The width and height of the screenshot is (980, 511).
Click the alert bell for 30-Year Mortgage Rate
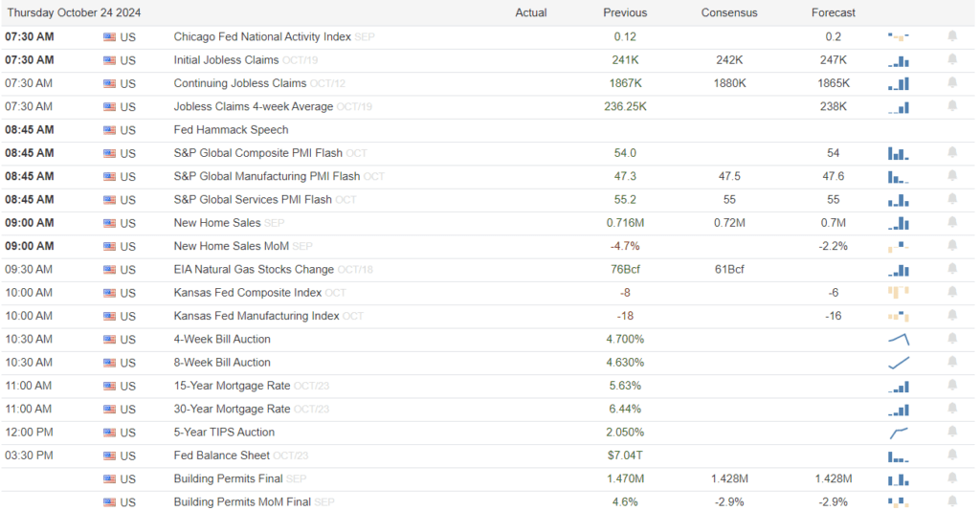951,410
